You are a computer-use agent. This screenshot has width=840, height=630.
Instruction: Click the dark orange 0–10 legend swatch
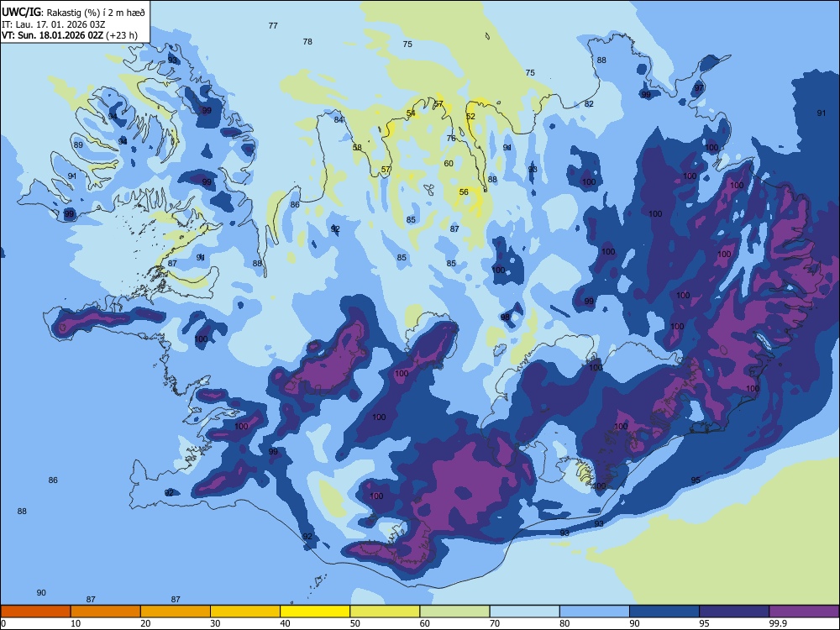[35, 612]
